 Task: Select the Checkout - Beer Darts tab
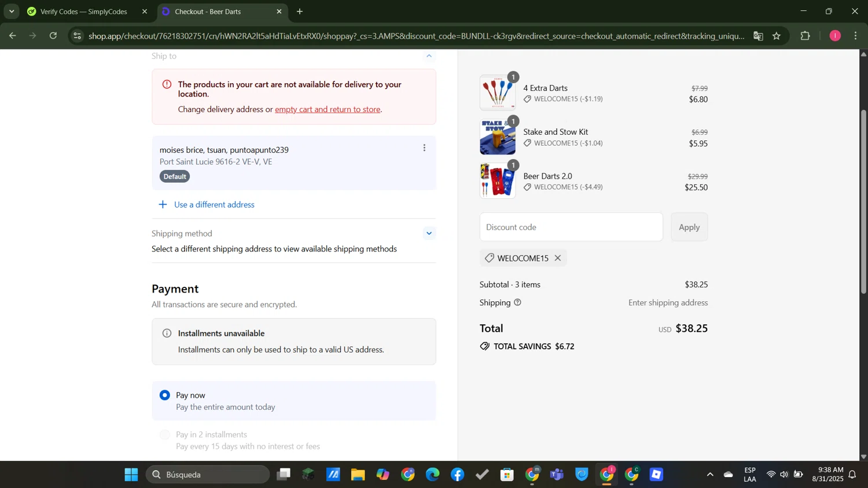(x=222, y=12)
